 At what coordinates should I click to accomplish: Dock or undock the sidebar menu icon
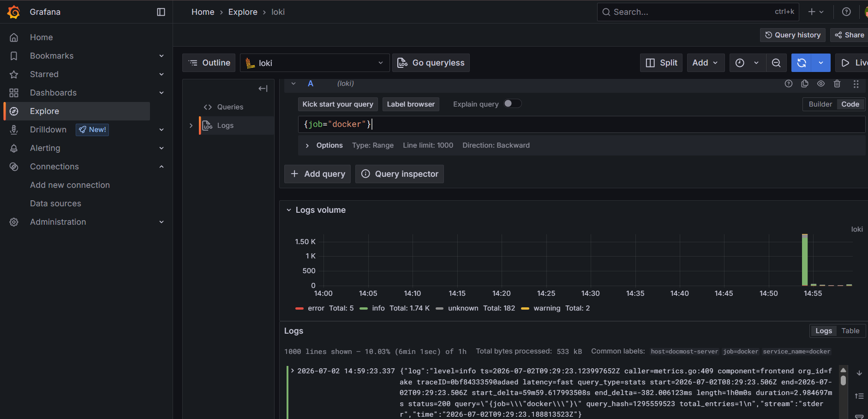click(161, 12)
